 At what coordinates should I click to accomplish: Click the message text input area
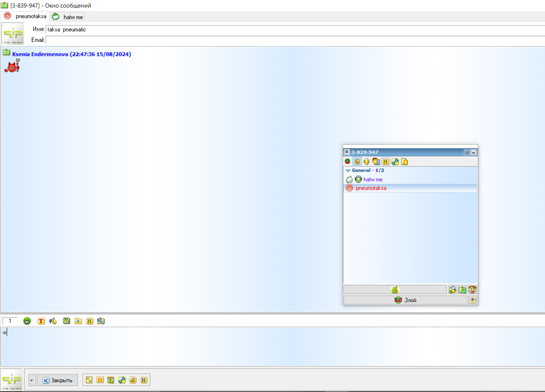(273, 346)
